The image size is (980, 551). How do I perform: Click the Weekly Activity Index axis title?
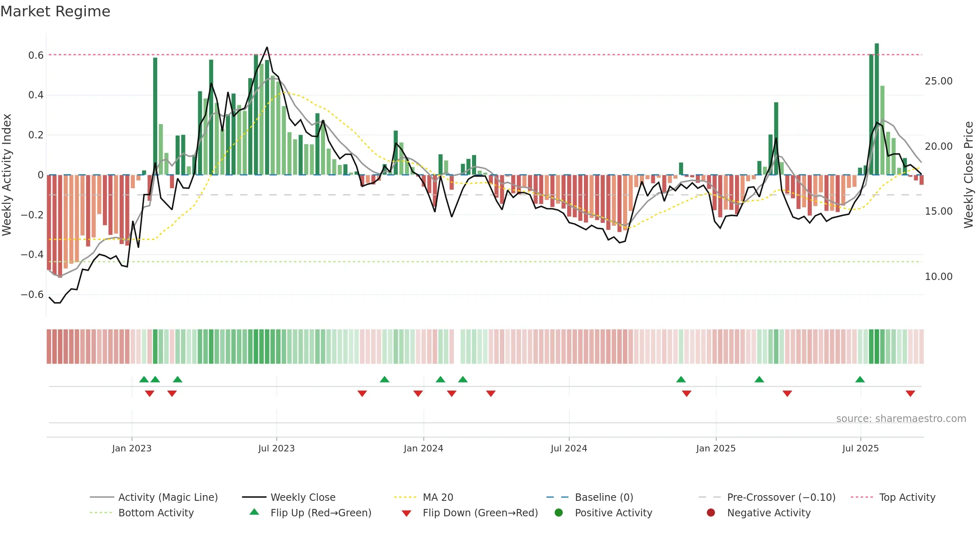(x=7, y=175)
